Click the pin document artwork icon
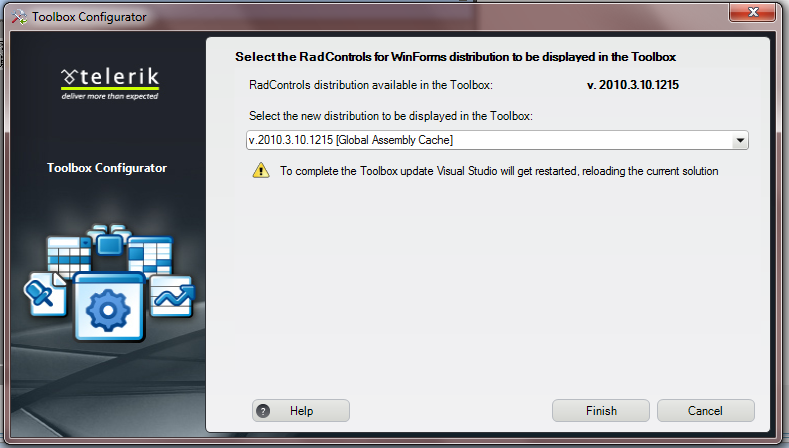Screen dimensions: 789x448 pos(45,294)
